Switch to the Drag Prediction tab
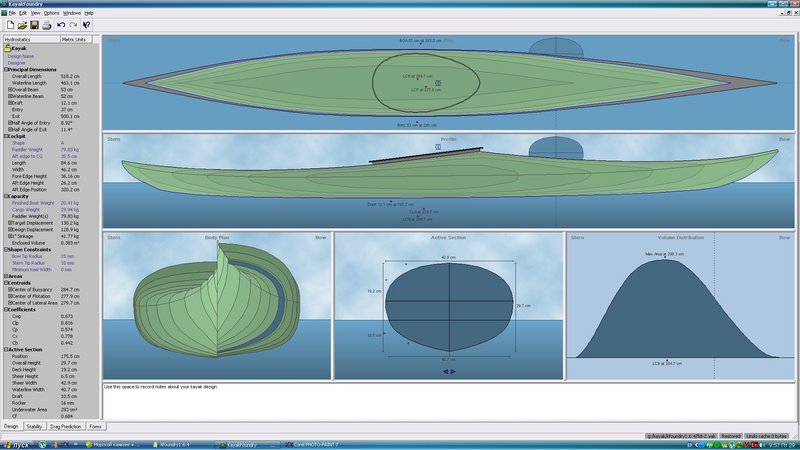800x450 pixels. [66, 426]
